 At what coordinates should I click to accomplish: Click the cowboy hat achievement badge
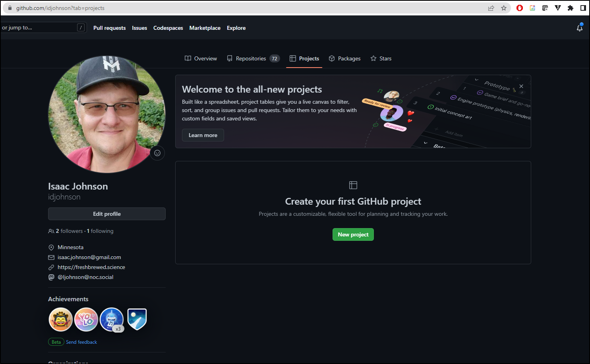(x=60, y=319)
